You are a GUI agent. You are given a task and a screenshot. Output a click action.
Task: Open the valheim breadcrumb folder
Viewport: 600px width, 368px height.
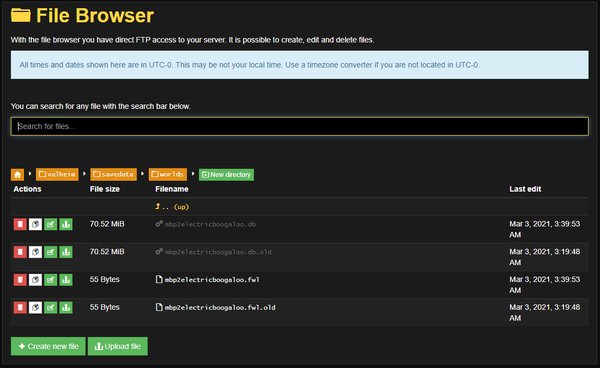57,174
